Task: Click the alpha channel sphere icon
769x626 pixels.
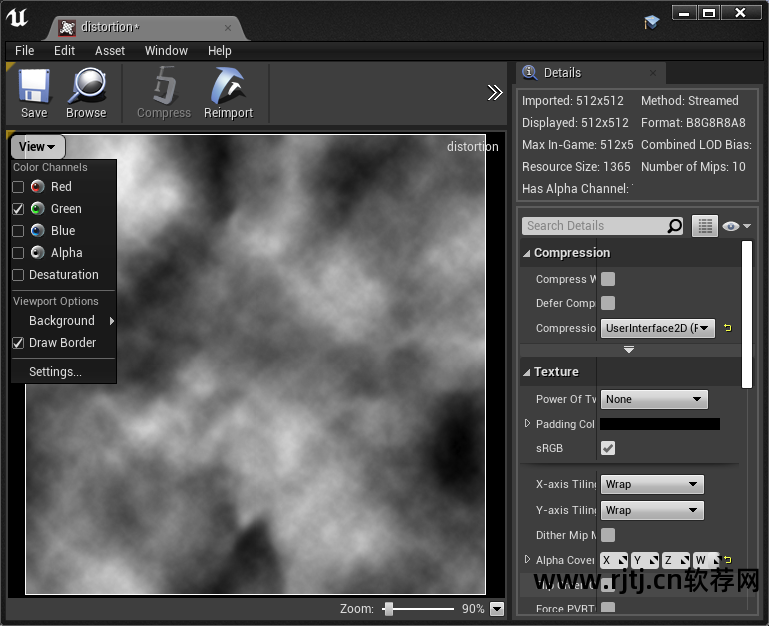Action: coord(38,253)
